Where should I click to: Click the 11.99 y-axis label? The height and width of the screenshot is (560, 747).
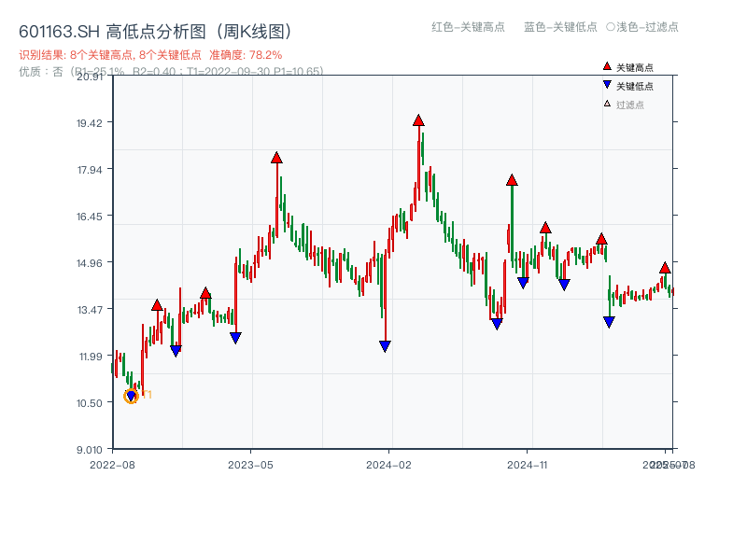[x=91, y=357]
